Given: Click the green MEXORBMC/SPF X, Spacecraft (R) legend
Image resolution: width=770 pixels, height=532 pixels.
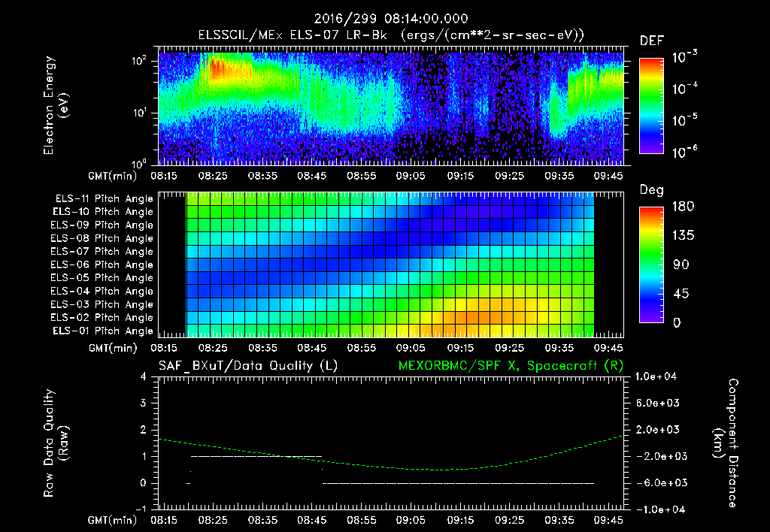Looking at the screenshot, I should click(x=511, y=366).
